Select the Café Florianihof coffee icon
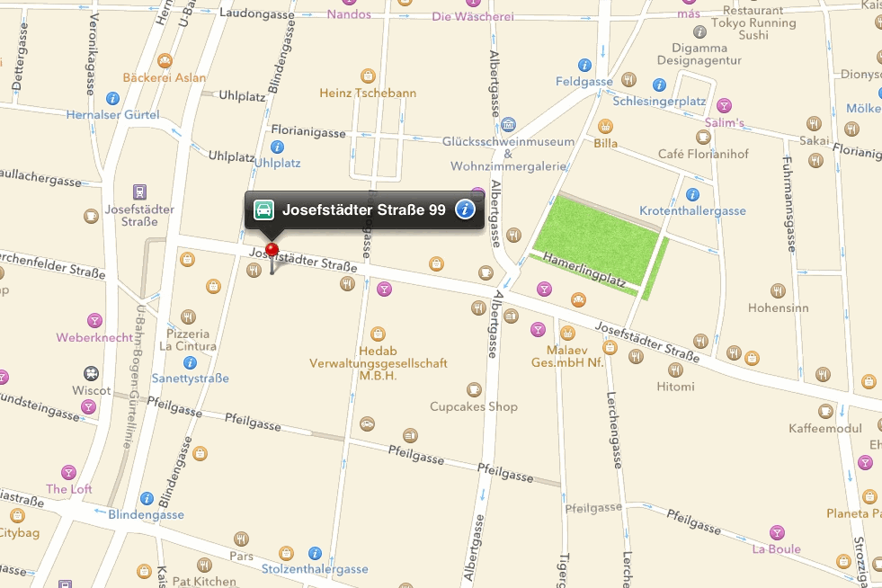This screenshot has width=882, height=588. (702, 137)
